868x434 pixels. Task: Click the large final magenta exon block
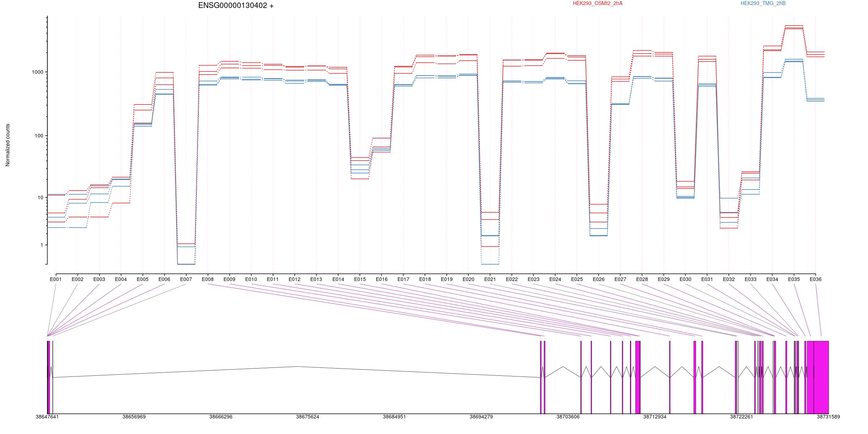pos(821,377)
